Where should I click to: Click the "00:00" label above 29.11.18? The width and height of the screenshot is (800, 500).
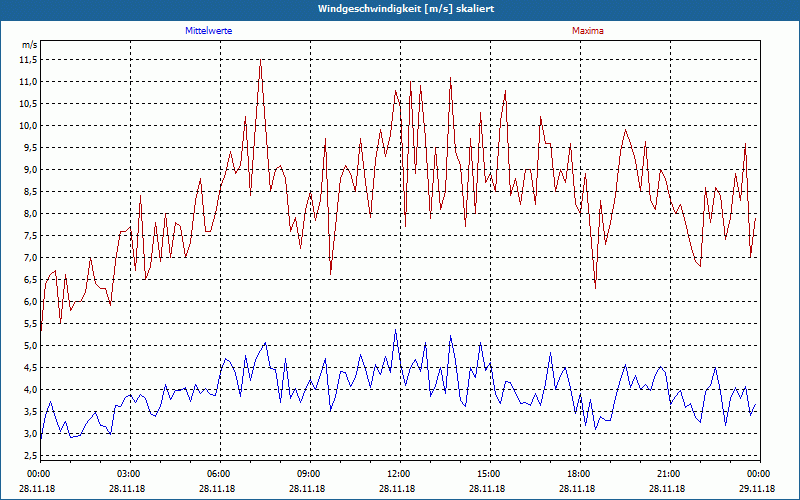(757, 474)
